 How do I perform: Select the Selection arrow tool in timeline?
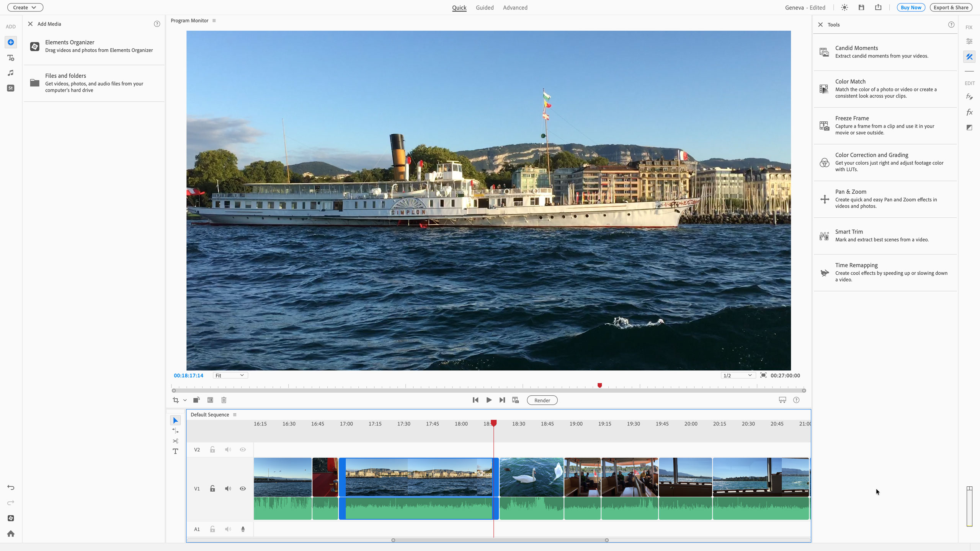click(175, 421)
